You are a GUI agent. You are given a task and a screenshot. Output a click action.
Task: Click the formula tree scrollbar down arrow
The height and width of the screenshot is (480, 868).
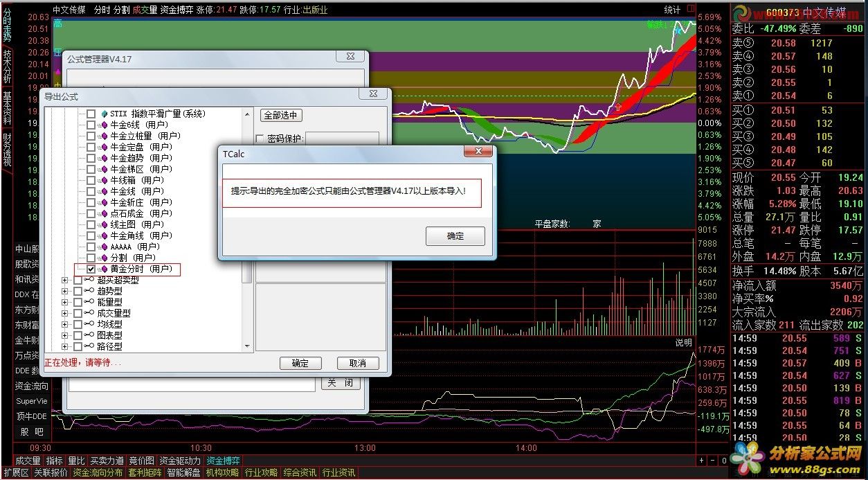247,346
